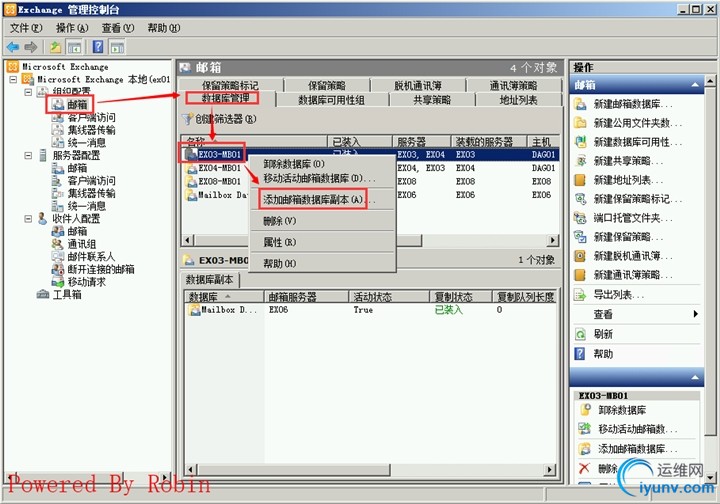Image resolution: width=720 pixels, height=504 pixels.
Task: Click the 刷新 refresh icon
Action: coord(580,334)
